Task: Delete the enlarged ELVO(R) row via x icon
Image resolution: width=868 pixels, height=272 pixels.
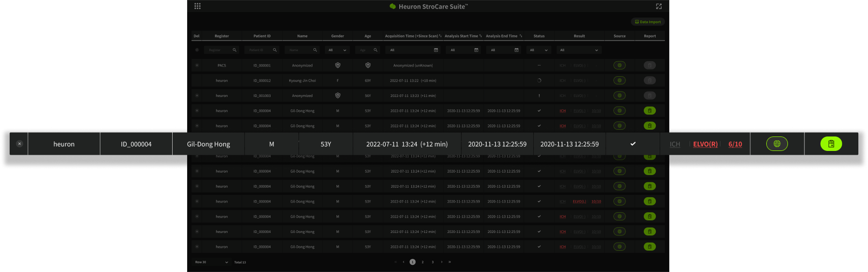Action: click(x=19, y=144)
